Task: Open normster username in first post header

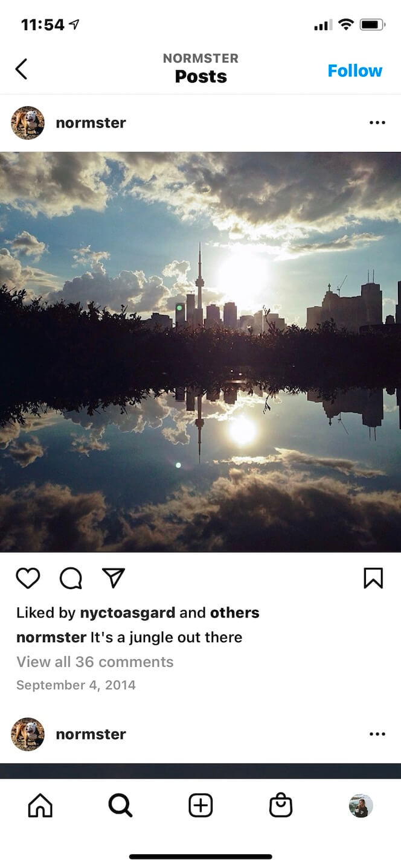Action: 91,123
